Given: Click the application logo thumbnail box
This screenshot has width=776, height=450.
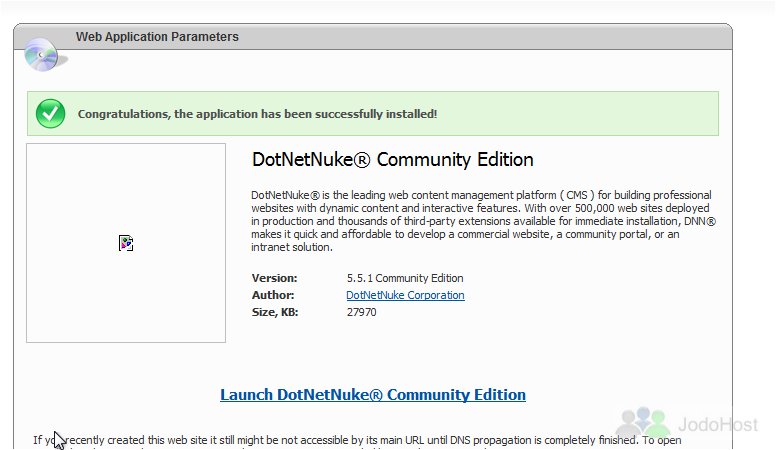Looking at the screenshot, I should (x=126, y=243).
